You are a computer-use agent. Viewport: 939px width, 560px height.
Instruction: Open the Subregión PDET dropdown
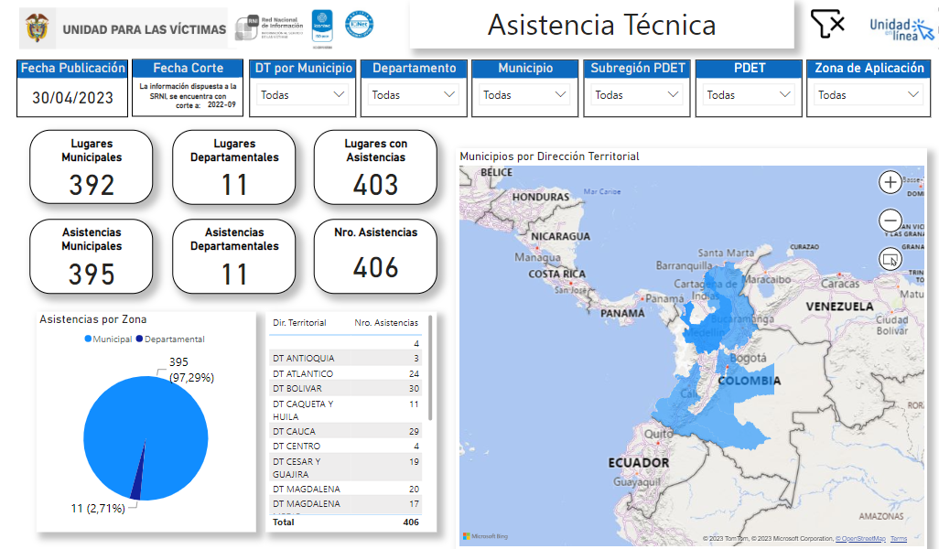[x=637, y=94]
